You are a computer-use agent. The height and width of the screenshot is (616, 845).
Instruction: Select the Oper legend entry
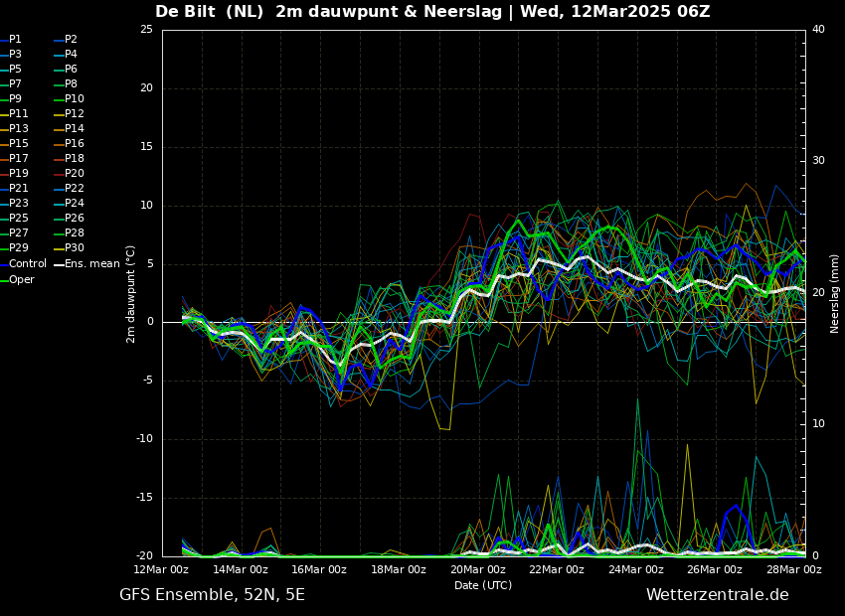(x=21, y=279)
